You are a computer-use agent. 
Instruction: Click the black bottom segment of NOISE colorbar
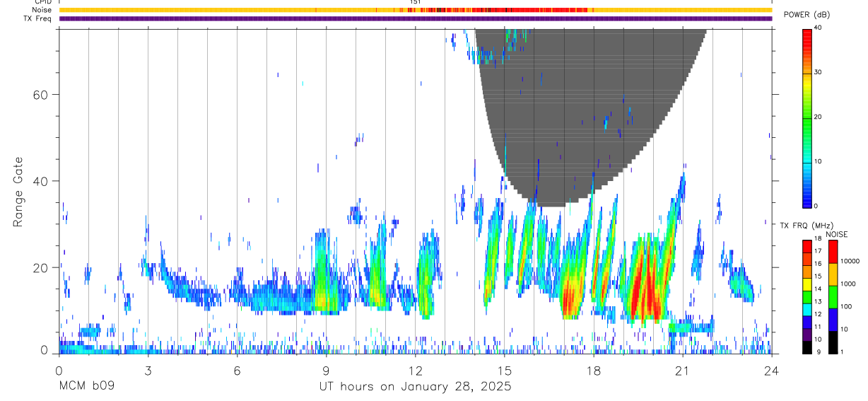point(833,342)
